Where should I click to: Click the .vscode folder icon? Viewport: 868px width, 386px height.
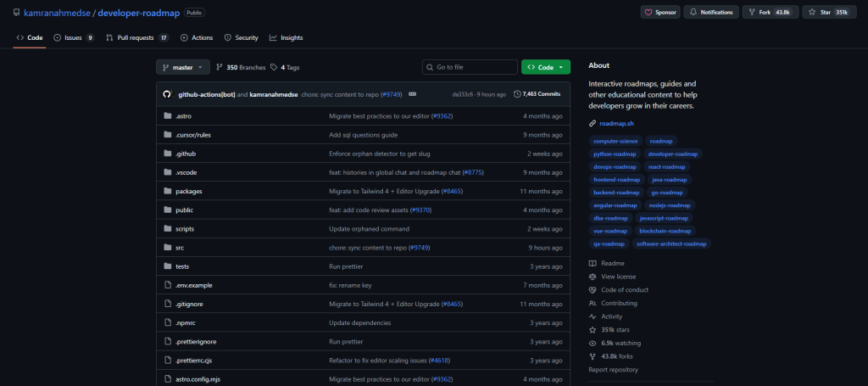[x=168, y=172]
